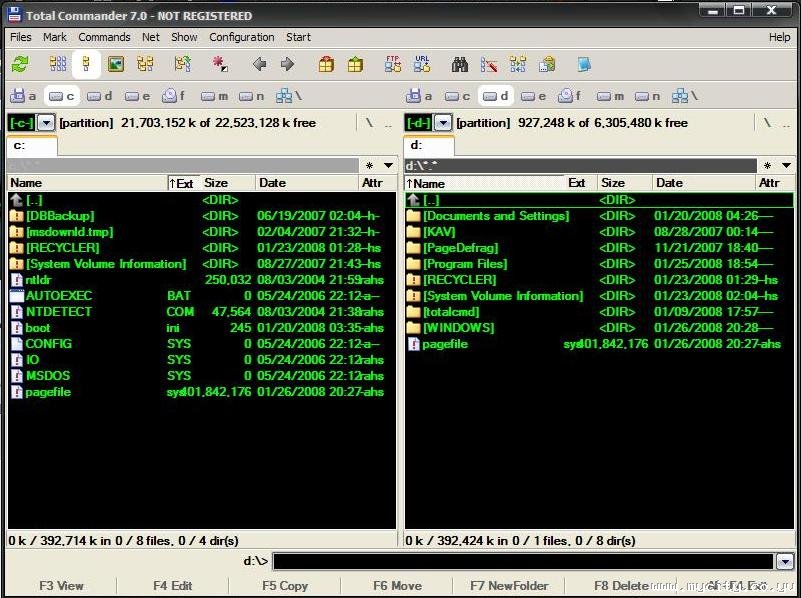The image size is (801, 598).
Task: Open the Commands menu
Action: (x=104, y=37)
